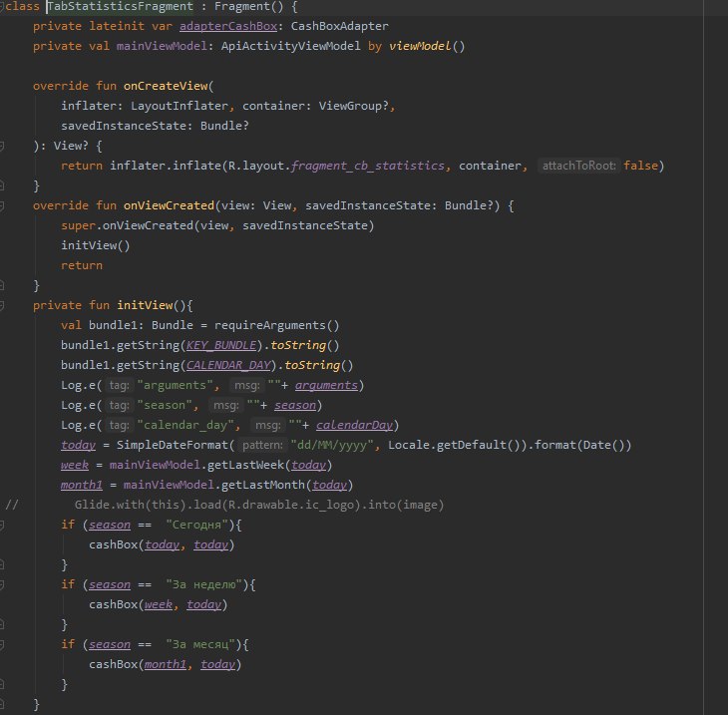The width and height of the screenshot is (728, 715).
Task: Click the SimpleDateFormat constructor
Action: click(173, 445)
